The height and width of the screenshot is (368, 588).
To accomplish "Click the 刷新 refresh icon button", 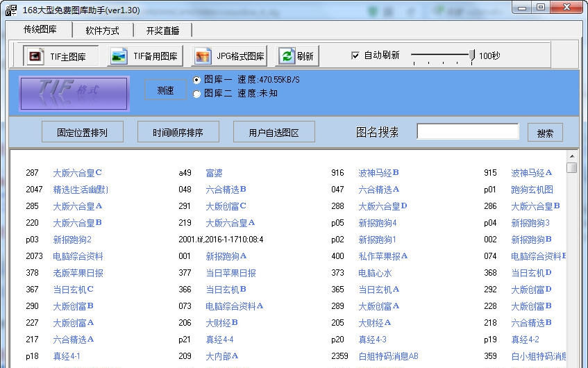I will tap(297, 56).
